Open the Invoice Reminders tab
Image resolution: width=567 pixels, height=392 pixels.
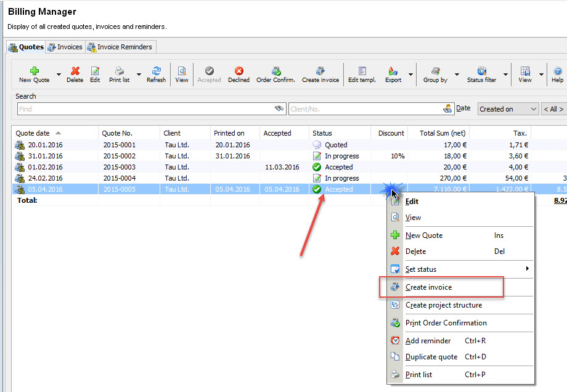[120, 47]
